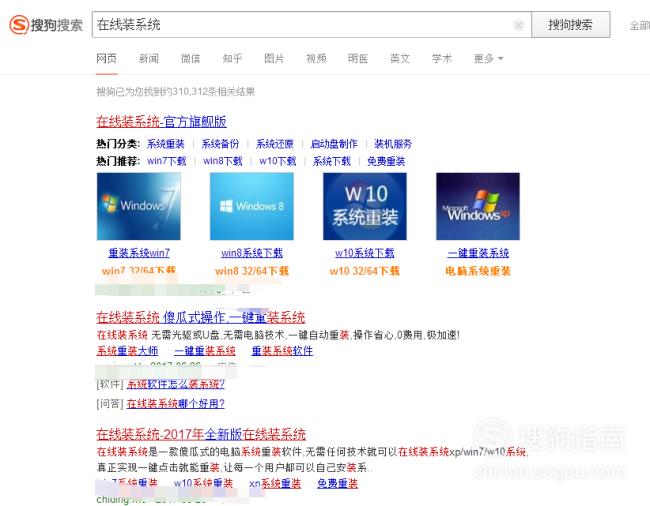
Task: Open the Windows XP thumbnail image
Action: (x=478, y=206)
